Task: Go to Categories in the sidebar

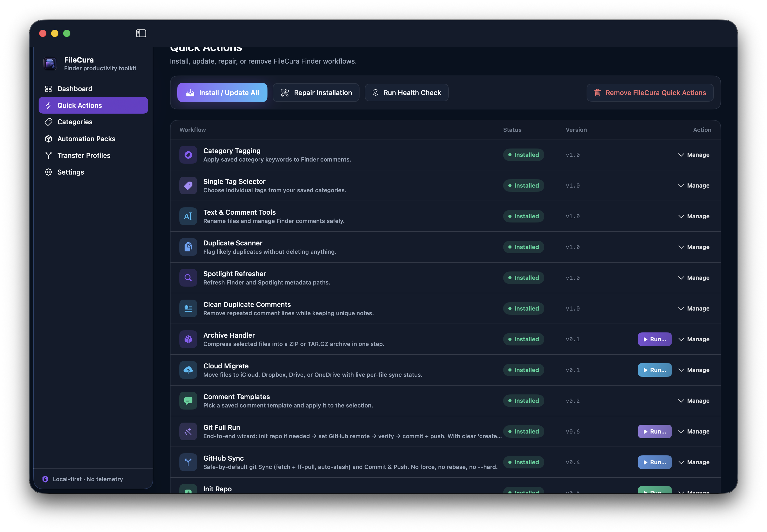Action: click(x=93, y=122)
